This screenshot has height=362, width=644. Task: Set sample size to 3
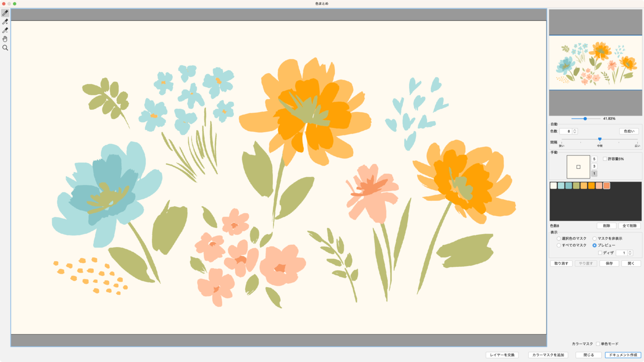click(594, 166)
